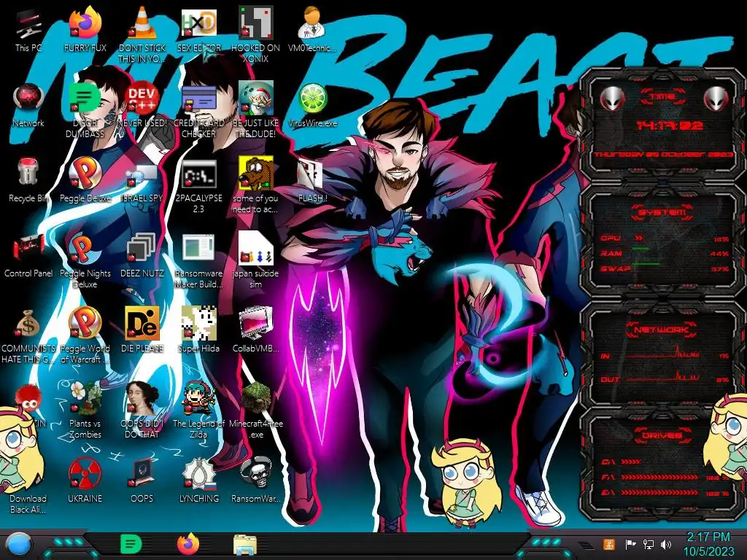The image size is (747, 560).
Task: Select the DEV C++ NEVER USED icon
Action: click(142, 105)
